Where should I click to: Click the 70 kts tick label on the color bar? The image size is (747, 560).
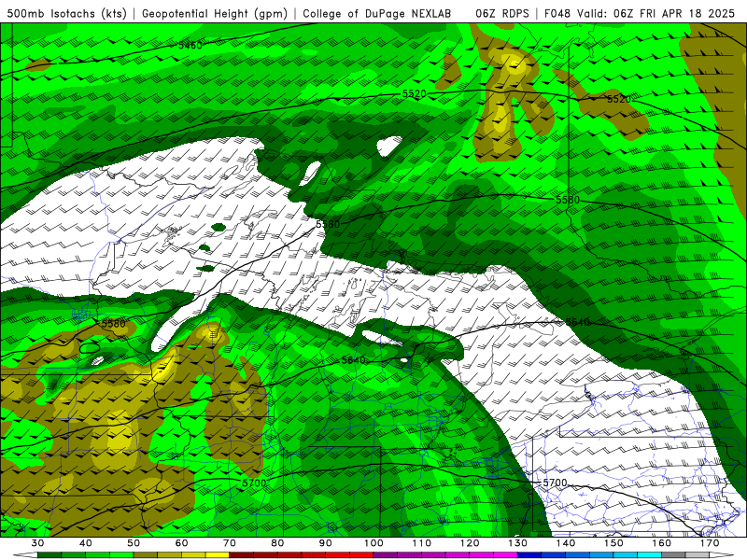click(x=230, y=543)
